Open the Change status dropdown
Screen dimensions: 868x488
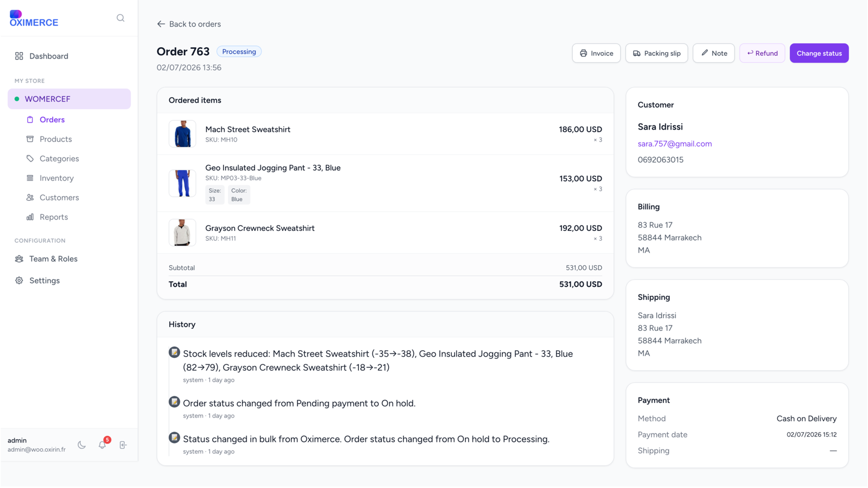tap(819, 53)
